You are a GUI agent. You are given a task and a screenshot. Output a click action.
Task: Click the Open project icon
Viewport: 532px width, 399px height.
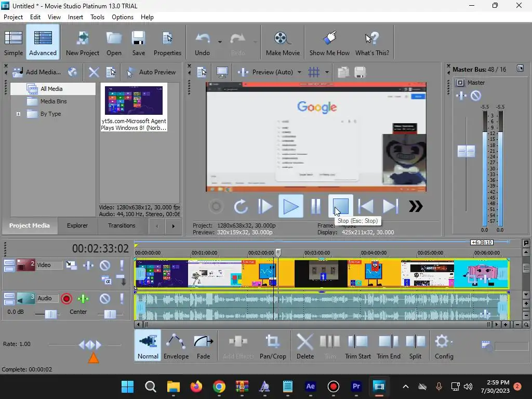tap(114, 43)
